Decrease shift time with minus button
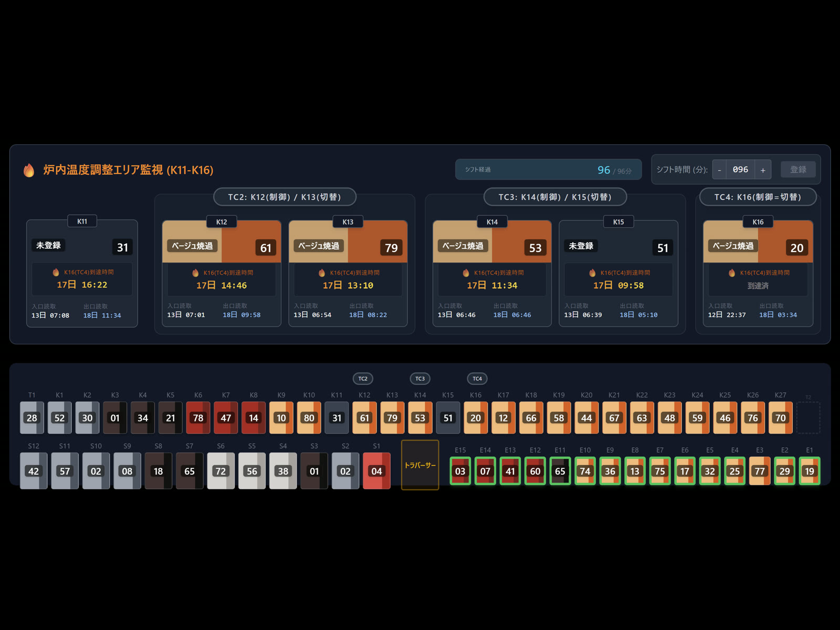The width and height of the screenshot is (840, 630). (x=719, y=170)
